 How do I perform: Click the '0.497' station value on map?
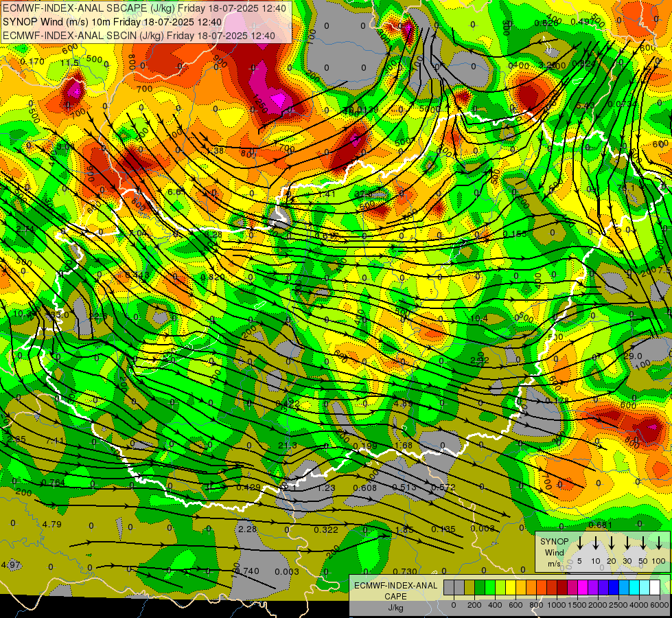pyautogui.click(x=583, y=22)
